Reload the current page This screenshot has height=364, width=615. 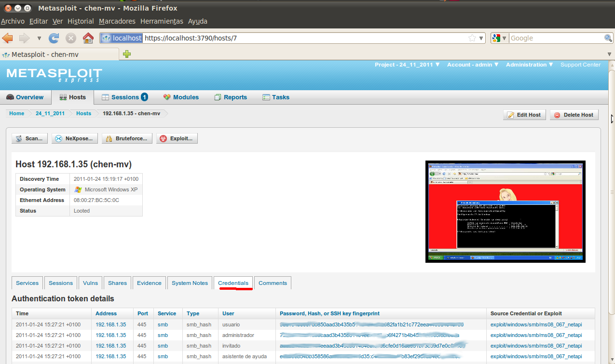[x=54, y=38]
